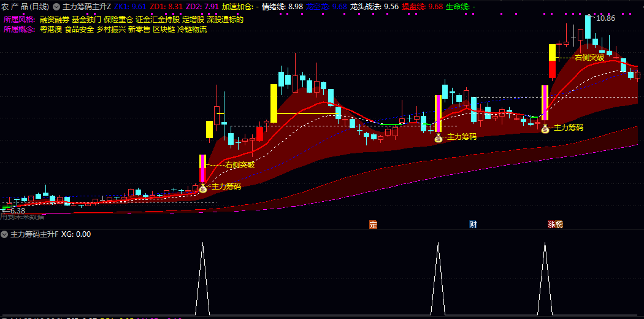Screen dimensions: 644x319
Task: Click the 所属概念 heading
Action: tap(19, 29)
